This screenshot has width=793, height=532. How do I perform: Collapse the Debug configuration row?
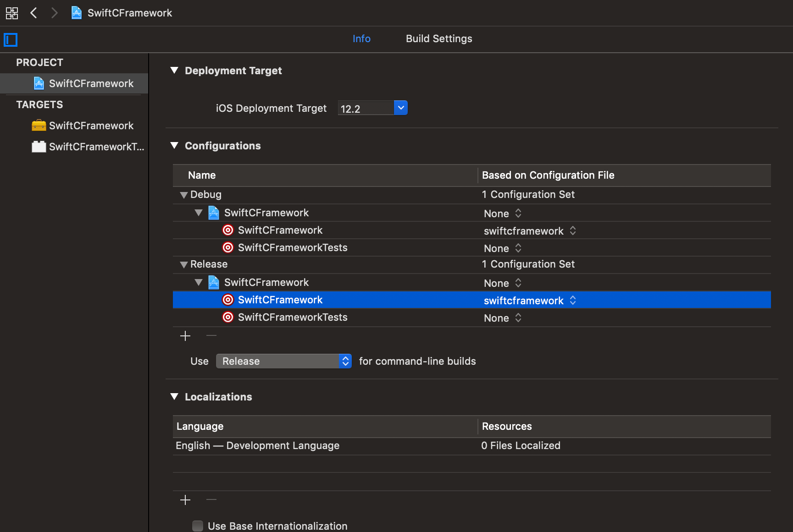click(x=184, y=195)
